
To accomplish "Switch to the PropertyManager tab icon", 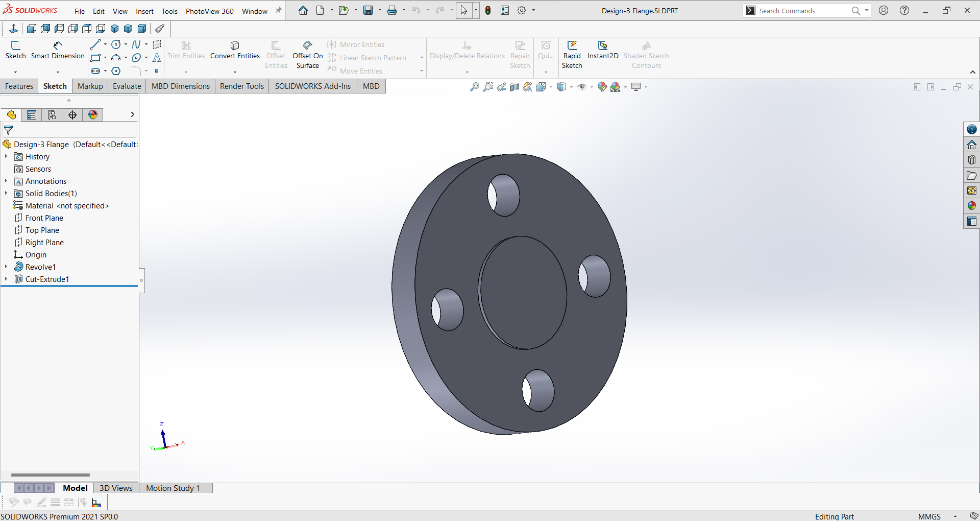I will (32, 115).
